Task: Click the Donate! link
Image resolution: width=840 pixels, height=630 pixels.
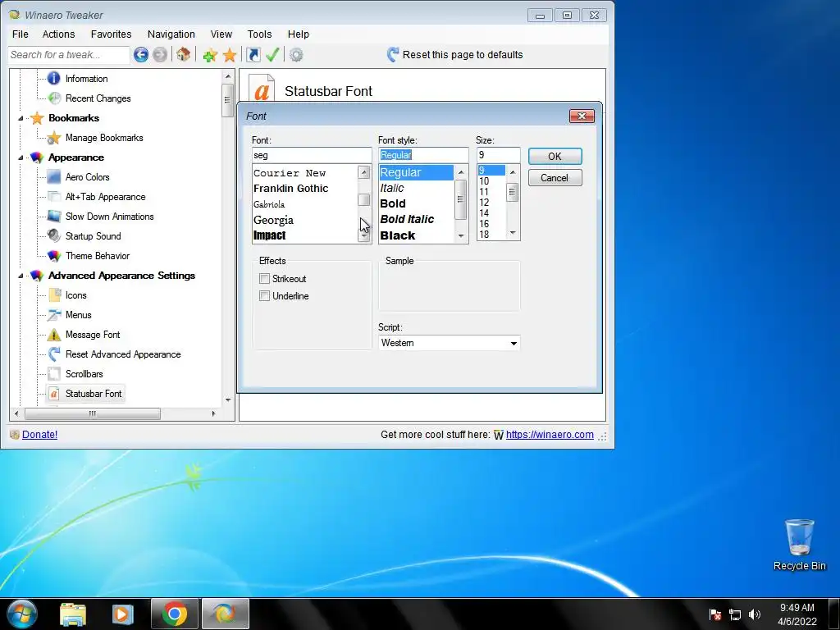Action: tap(39, 435)
